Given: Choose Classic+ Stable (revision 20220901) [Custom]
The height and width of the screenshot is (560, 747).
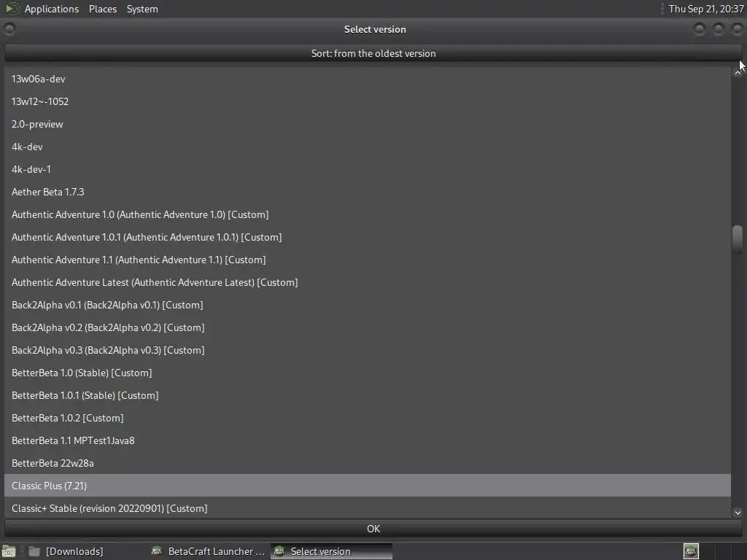Looking at the screenshot, I should click(x=368, y=508).
